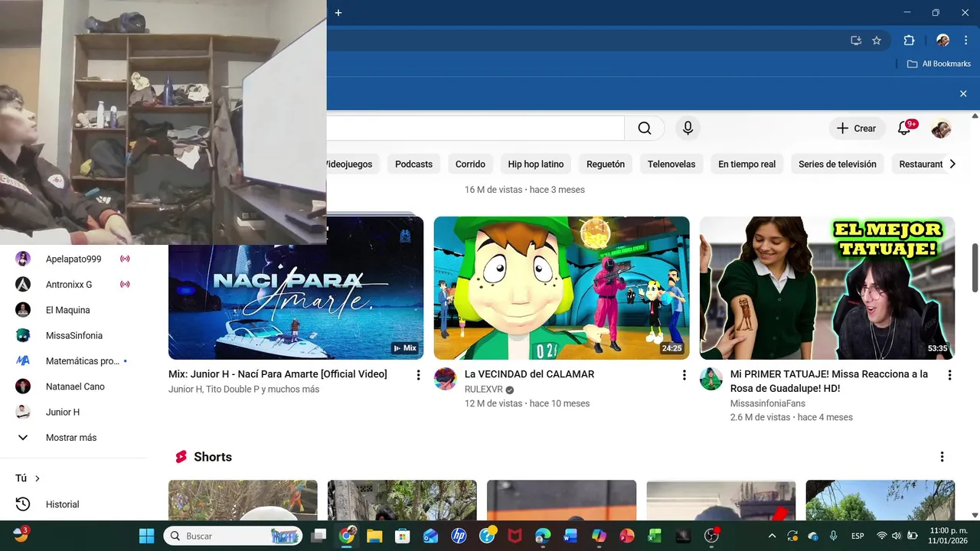This screenshot has height=551, width=980.
Task: Open Mix: Junior H video title
Action: coord(278,374)
